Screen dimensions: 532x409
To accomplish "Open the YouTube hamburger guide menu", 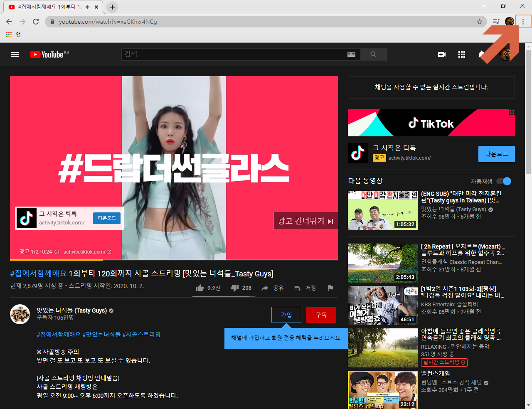I will coord(15,54).
